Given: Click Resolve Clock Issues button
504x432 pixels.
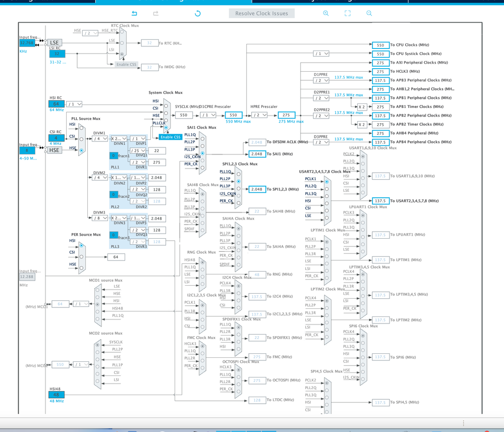Looking at the screenshot, I should pos(262,13).
